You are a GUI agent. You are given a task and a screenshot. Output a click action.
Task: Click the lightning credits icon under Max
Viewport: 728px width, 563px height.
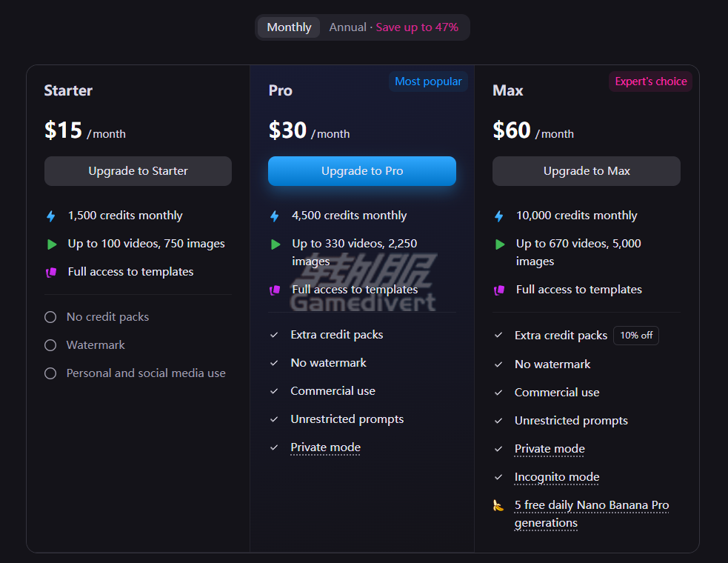point(499,216)
